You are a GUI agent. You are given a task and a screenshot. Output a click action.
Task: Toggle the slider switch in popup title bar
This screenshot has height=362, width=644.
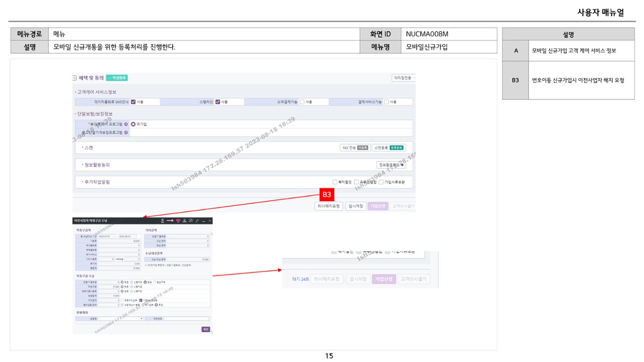tap(170, 221)
